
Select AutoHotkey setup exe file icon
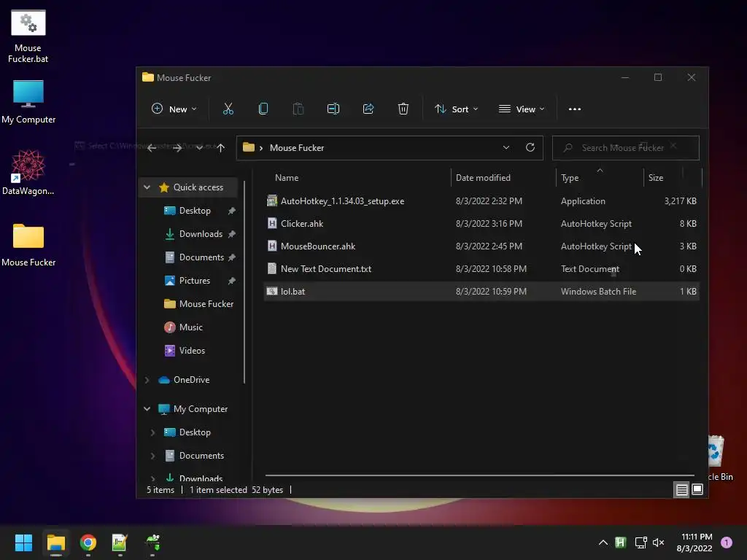pyautogui.click(x=271, y=201)
